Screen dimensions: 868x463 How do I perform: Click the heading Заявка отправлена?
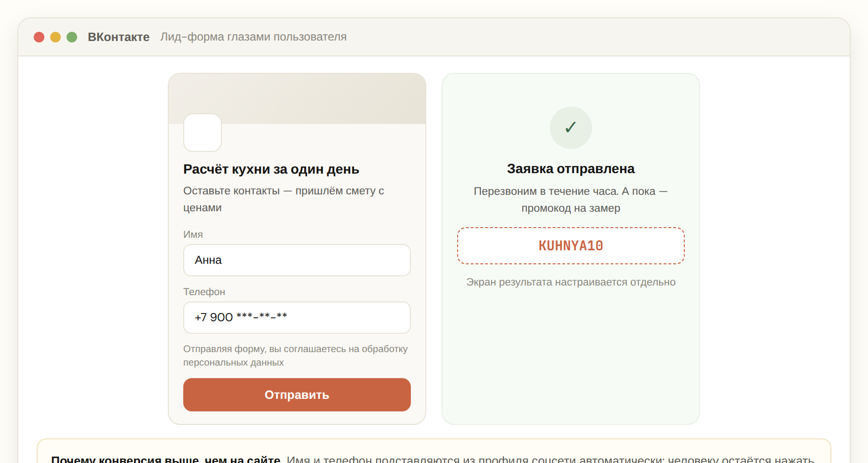point(571,169)
